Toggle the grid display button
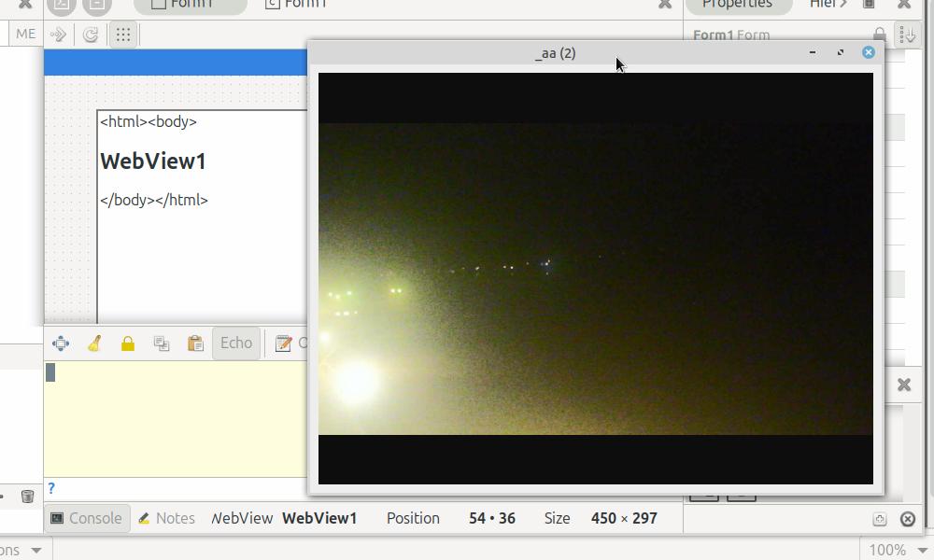Screen dimensions: 934x560 122,35
